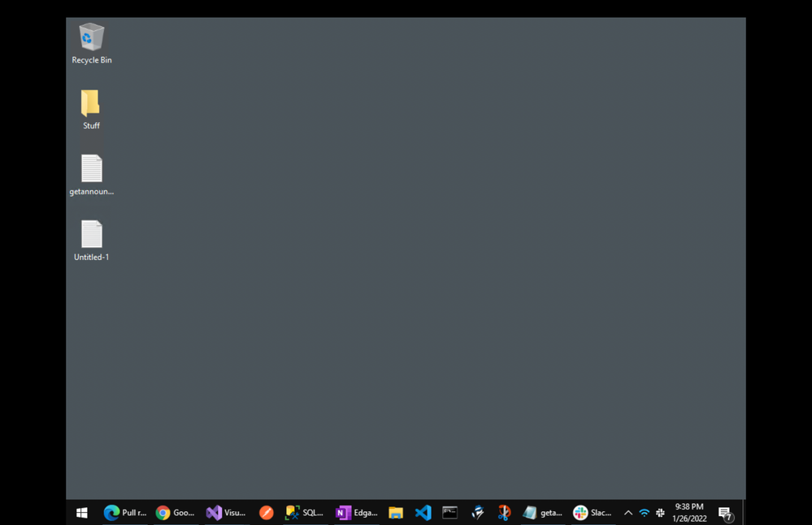Screen dimensions: 812x525
Task: Open the getannoun document on the desktop
Action: (x=90, y=172)
